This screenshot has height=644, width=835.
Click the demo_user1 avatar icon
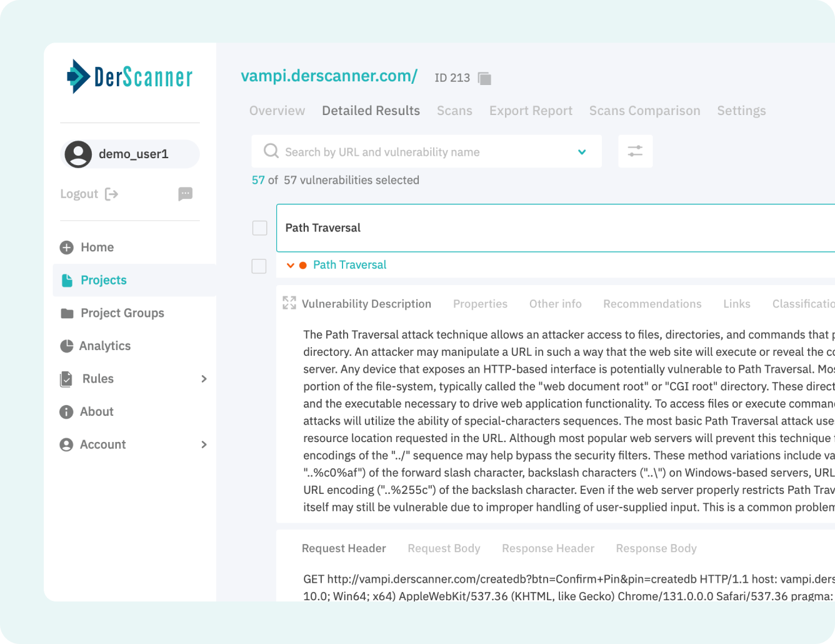78,154
